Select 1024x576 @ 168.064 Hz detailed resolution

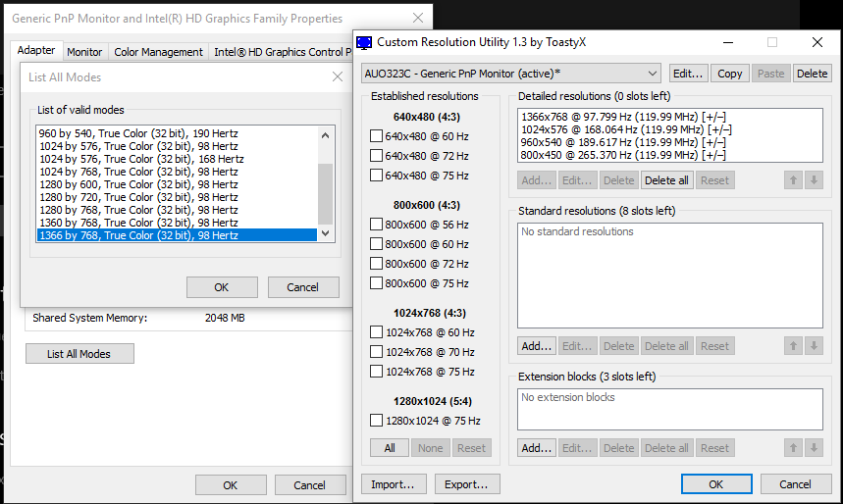coord(626,129)
